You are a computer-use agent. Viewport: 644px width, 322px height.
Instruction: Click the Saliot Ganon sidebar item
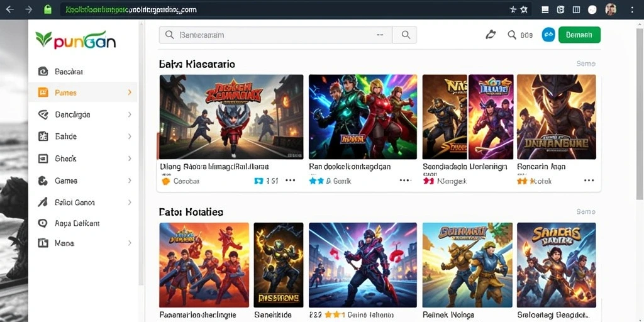click(83, 202)
